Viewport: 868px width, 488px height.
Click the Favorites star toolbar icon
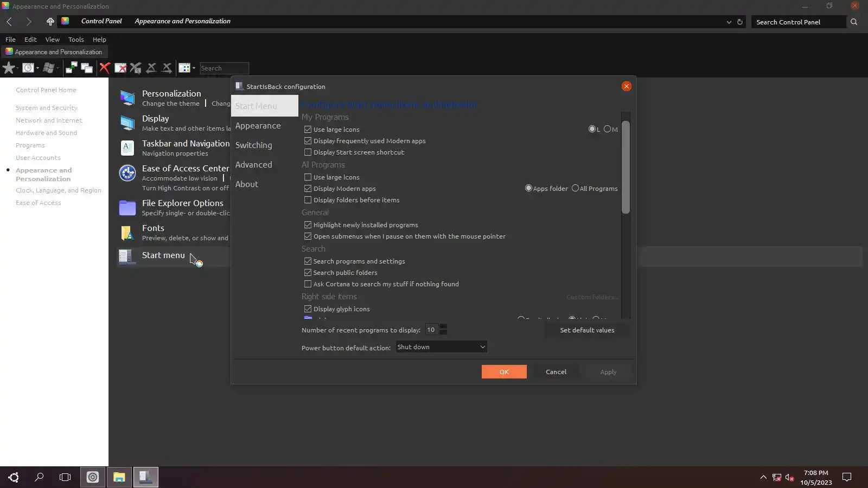tap(9, 68)
